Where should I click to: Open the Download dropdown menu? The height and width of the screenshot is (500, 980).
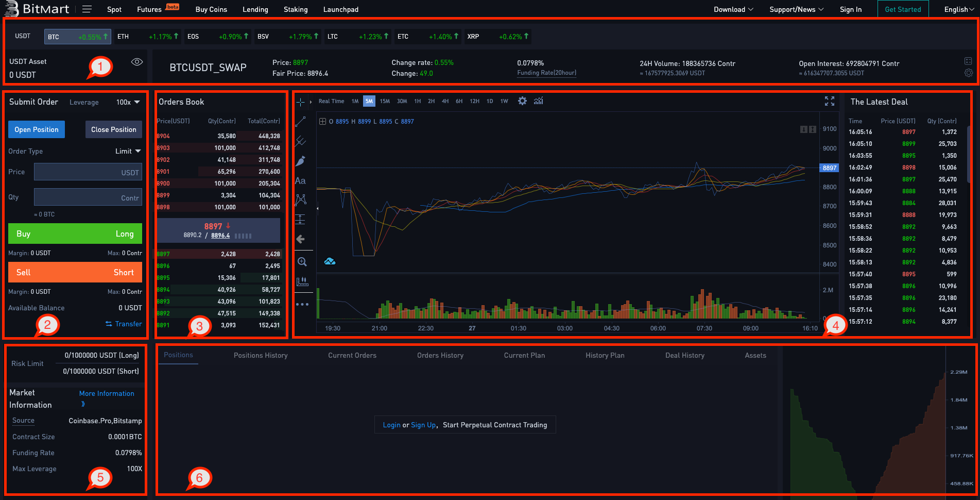(733, 9)
